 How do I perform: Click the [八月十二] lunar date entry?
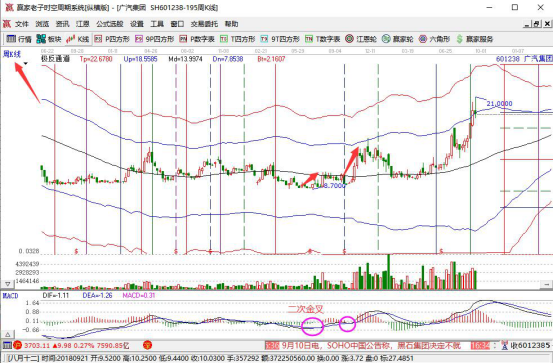23,359
